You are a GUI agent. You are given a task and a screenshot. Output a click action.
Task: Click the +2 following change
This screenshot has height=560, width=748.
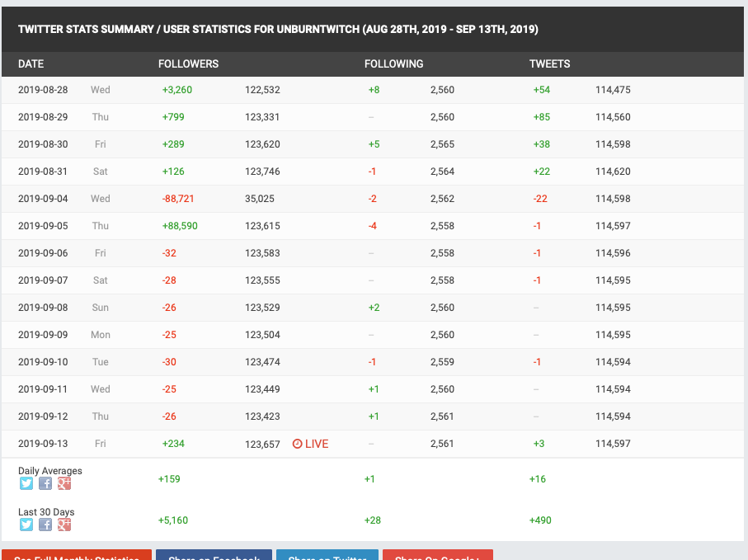click(x=374, y=307)
